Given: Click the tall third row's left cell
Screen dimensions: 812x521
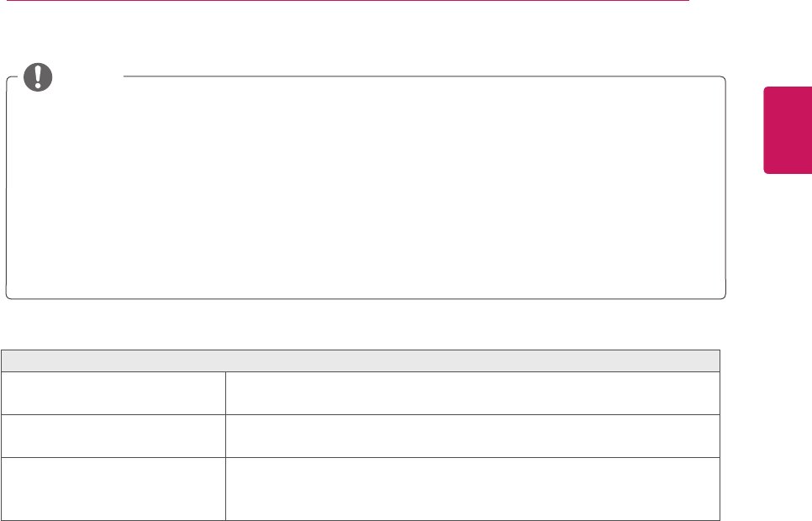Looking at the screenshot, I should click(113, 487).
